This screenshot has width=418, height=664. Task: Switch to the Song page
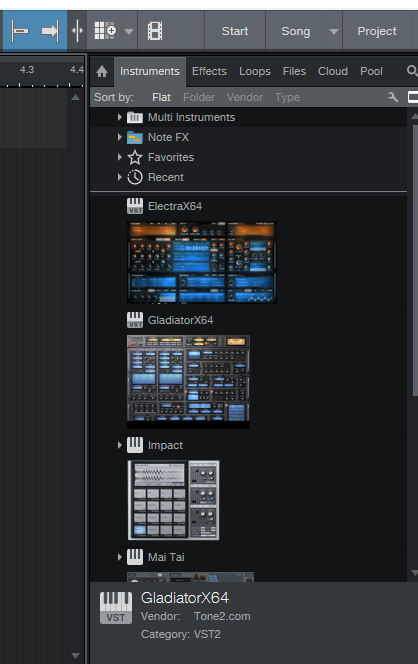[x=296, y=31]
